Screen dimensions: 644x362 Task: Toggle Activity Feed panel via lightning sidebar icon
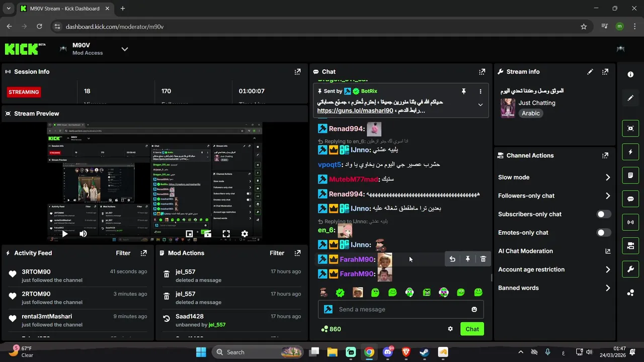click(x=630, y=152)
